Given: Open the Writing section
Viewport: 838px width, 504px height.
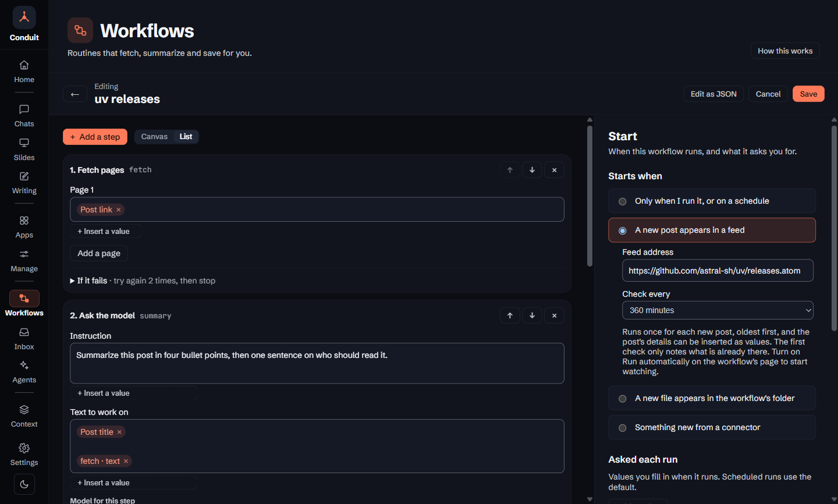Looking at the screenshot, I should click(24, 183).
